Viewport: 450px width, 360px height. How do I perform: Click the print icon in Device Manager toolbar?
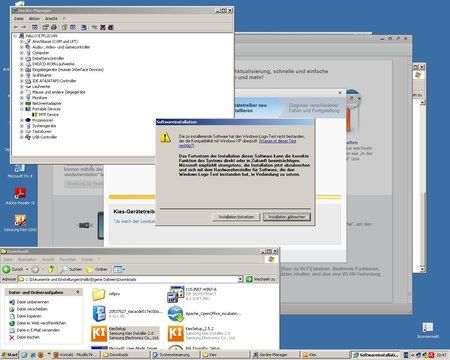[x=54, y=27]
